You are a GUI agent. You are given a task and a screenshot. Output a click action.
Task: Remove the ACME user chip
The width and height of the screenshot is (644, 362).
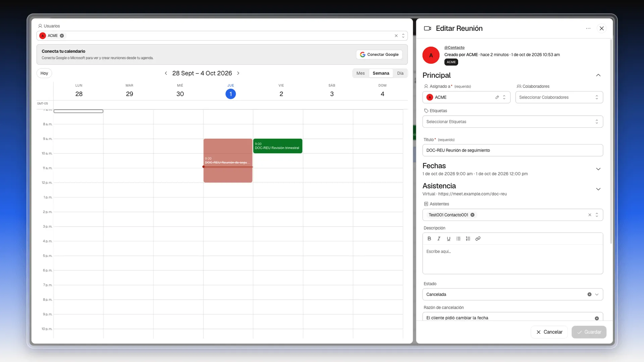(x=62, y=36)
